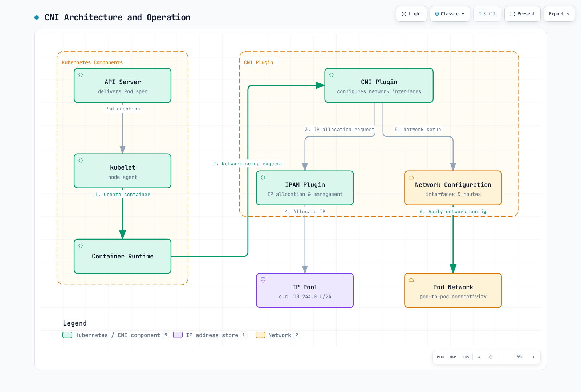
Task: Open the Classic style dropdown
Action: pos(450,14)
